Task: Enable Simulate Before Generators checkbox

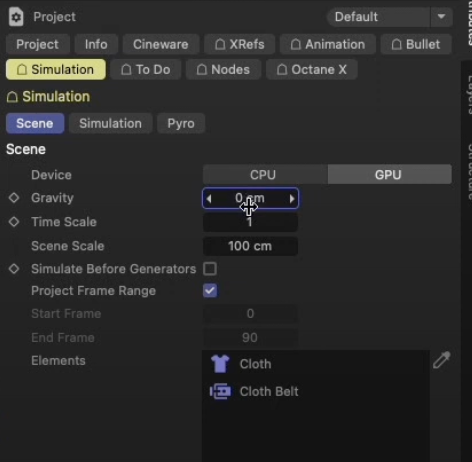Action: click(210, 269)
